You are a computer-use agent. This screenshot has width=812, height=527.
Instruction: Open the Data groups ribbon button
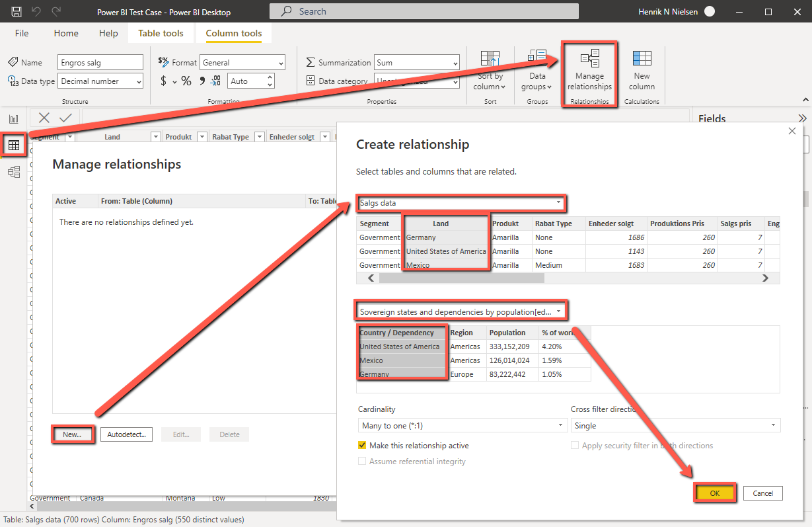538,70
